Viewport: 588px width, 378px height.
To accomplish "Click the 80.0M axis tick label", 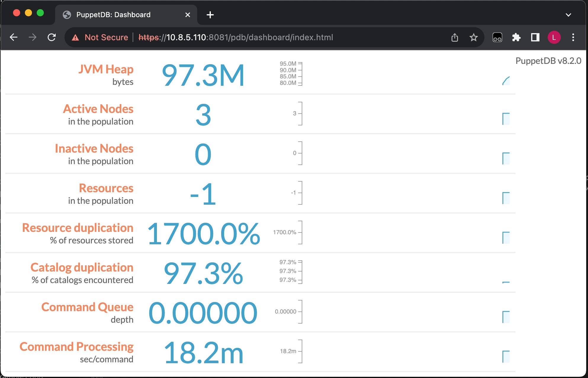I will 288,83.
